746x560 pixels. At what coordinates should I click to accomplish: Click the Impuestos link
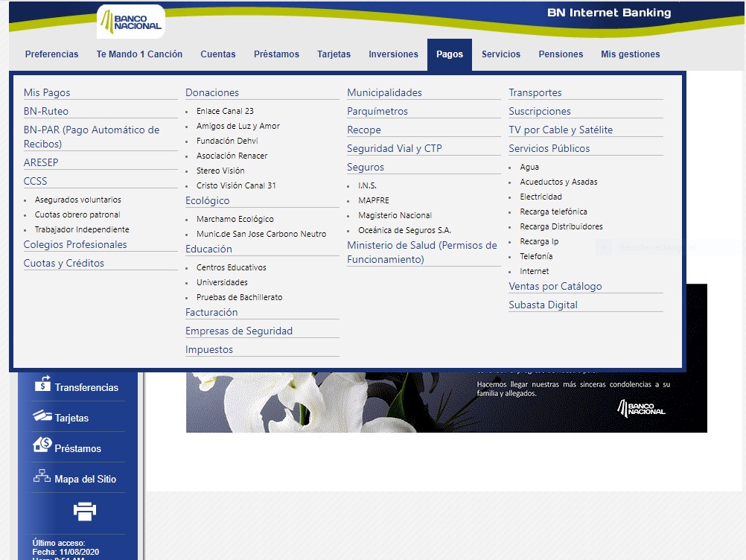pos(209,349)
